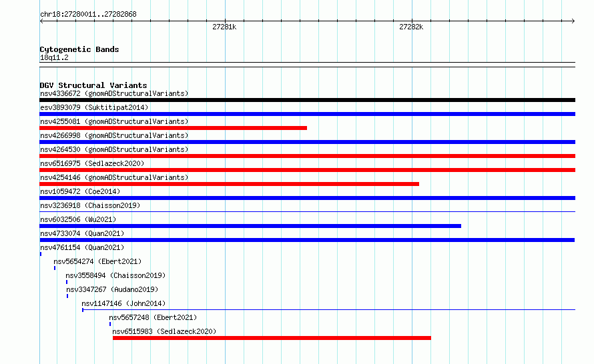Click the red nsv6515983 variant bar
Viewport: 594px width, 364px height.
pos(272,338)
